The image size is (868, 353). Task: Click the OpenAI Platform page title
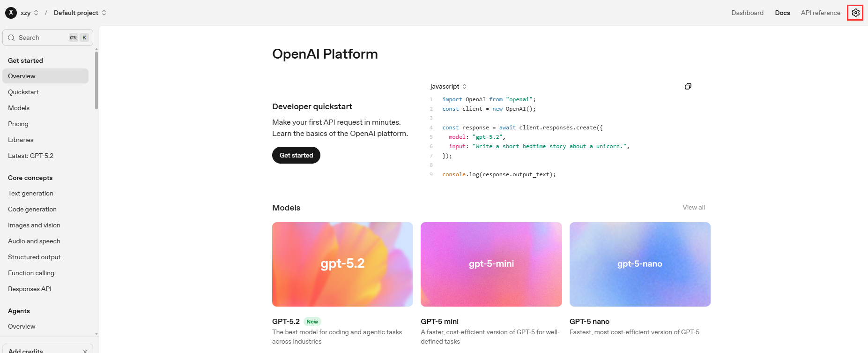pos(325,54)
